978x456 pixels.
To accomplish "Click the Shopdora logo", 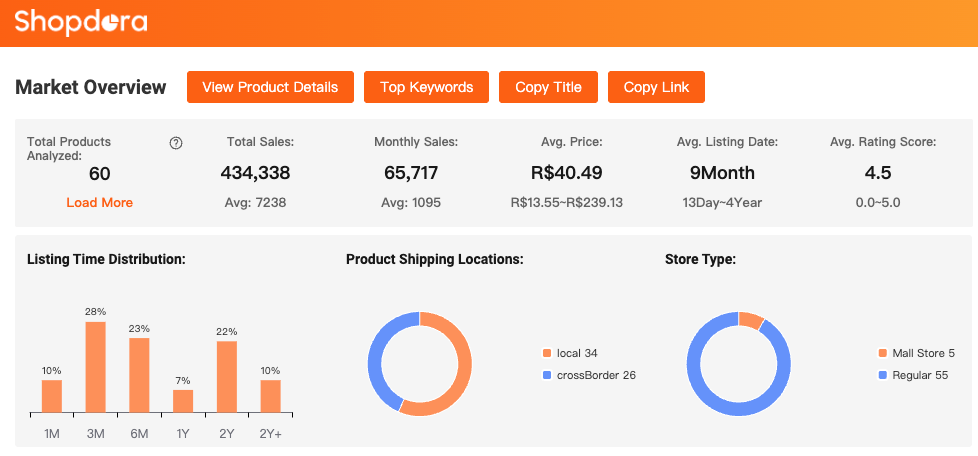I will click(81, 21).
